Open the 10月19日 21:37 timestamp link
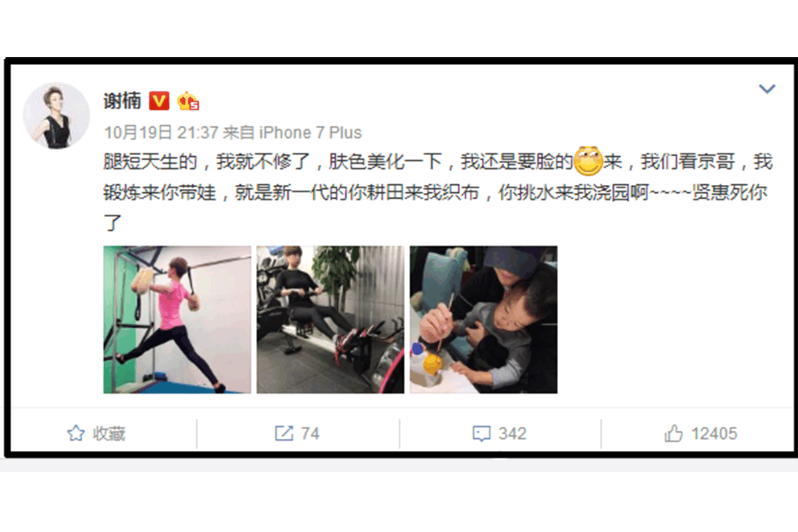Image resolution: width=798 pixels, height=532 pixels. click(161, 132)
